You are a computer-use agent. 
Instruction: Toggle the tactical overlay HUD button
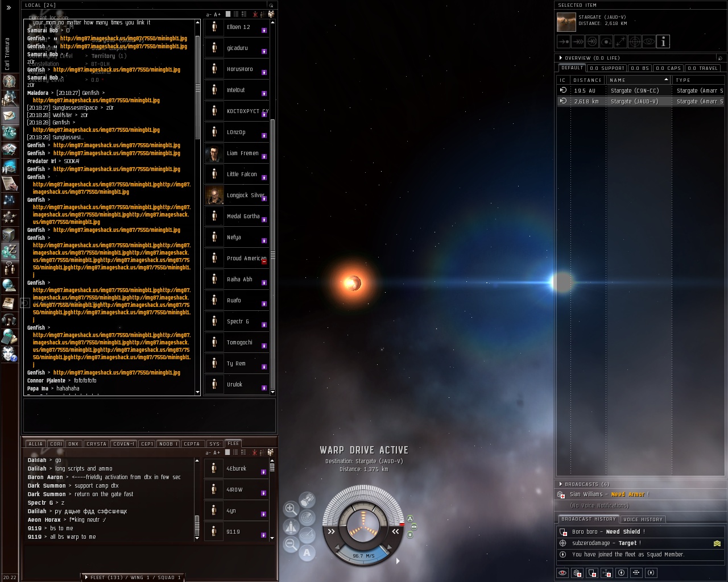pyautogui.click(x=307, y=535)
